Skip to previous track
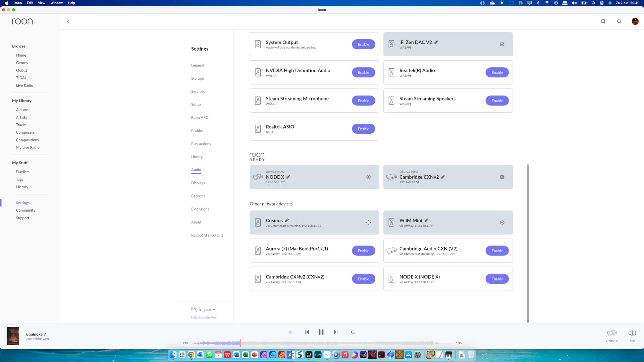Screen dimensions: 644x362 307,332
